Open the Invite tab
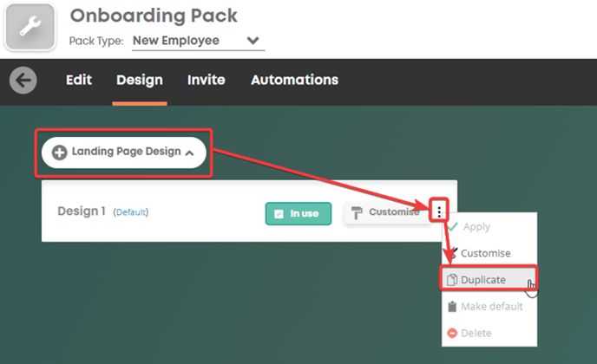Viewport: 597px width, 364px height. [x=206, y=80]
